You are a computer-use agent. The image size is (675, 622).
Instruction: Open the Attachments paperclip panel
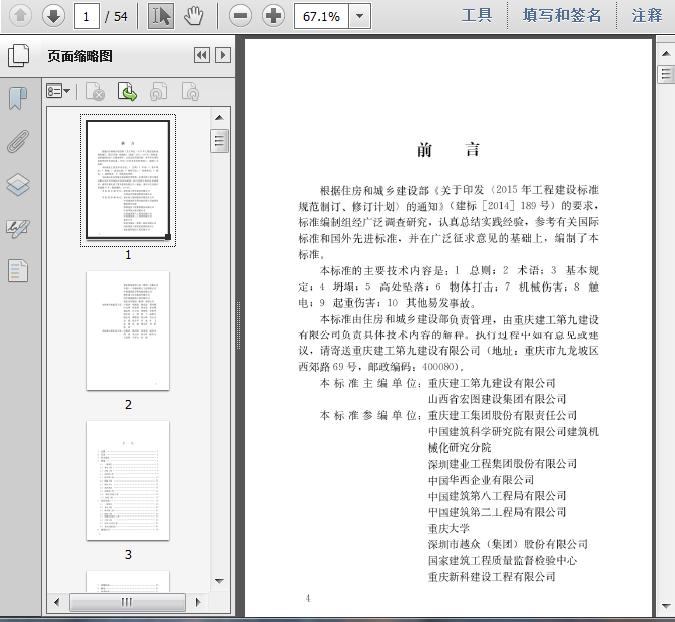(18, 141)
